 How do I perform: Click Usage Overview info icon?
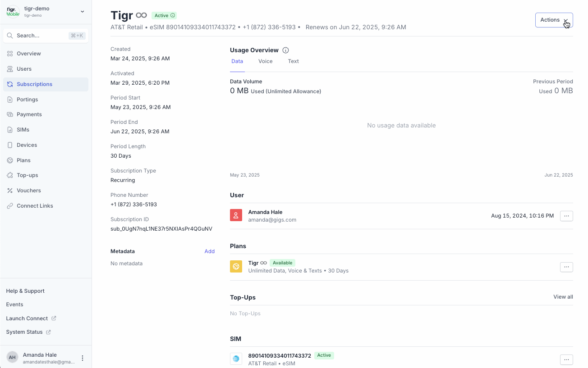pos(285,50)
